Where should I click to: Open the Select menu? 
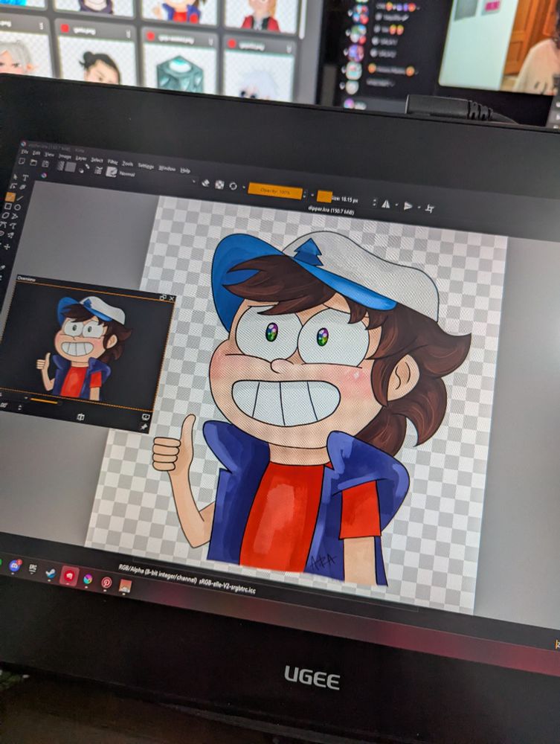click(x=97, y=161)
